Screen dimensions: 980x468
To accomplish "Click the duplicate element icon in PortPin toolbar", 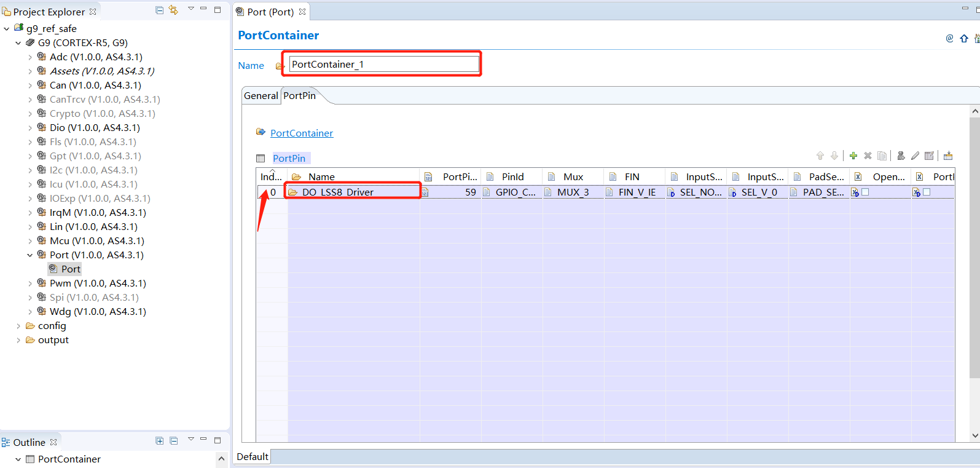I will coord(882,156).
